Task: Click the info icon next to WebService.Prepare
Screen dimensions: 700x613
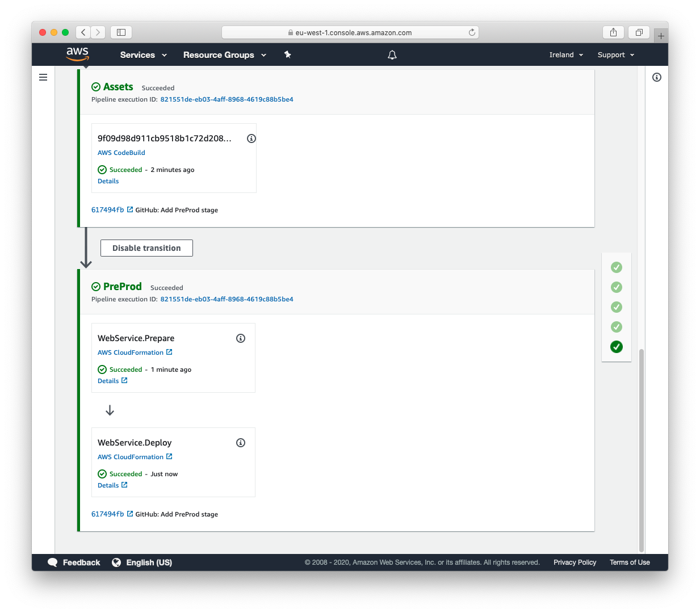Action: point(240,338)
